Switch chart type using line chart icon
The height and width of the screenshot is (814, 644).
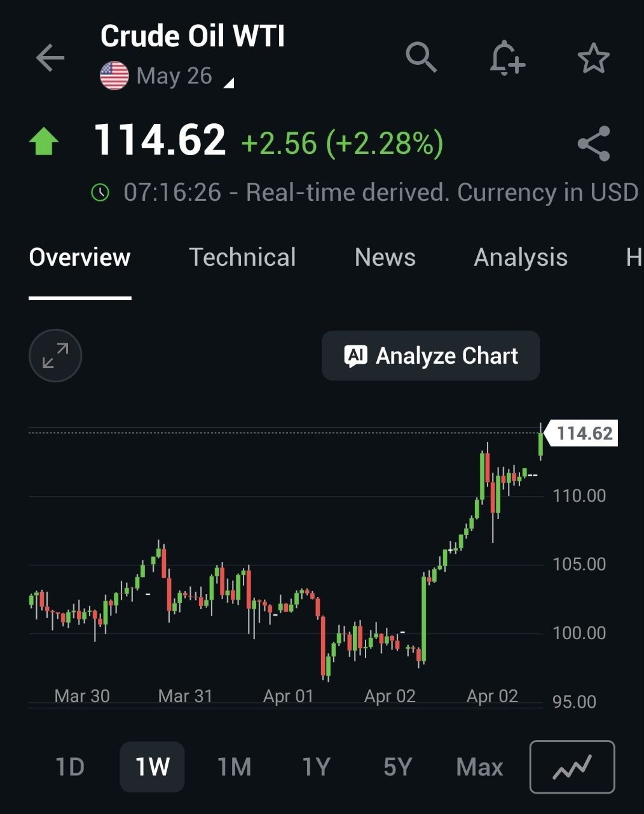572,767
